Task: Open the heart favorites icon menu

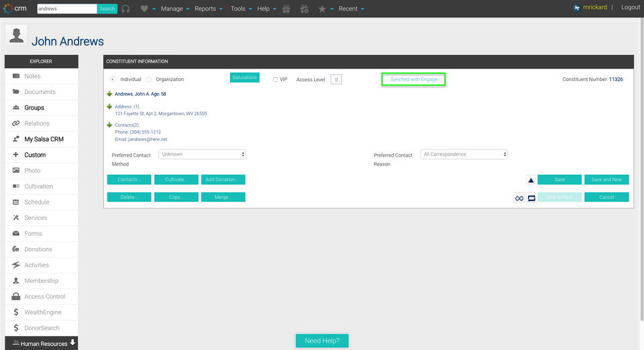Action: [x=144, y=9]
